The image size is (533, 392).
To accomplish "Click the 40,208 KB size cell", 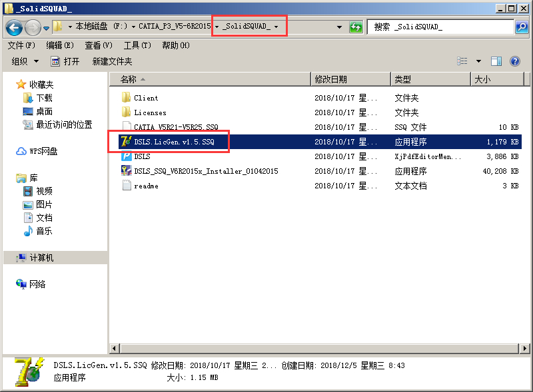I will tap(500, 171).
